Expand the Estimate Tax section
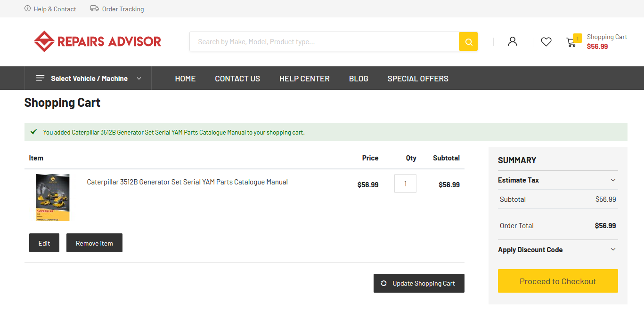The image size is (644, 319). 613,180
